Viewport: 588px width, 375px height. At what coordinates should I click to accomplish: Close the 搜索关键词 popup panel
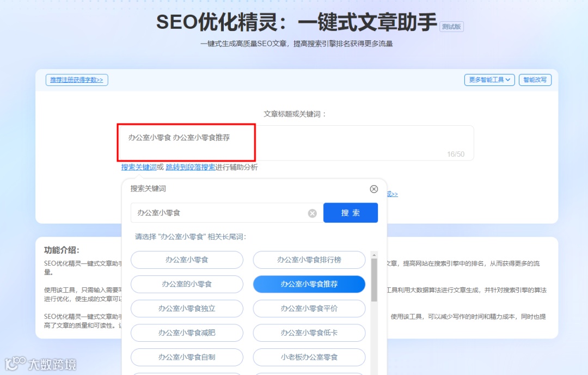373,189
